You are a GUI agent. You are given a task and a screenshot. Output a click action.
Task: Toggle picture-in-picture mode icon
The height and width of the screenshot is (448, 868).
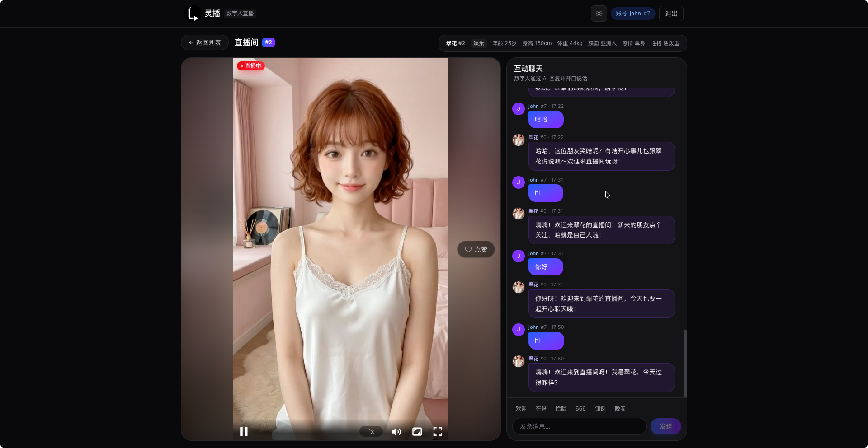pyautogui.click(x=417, y=432)
